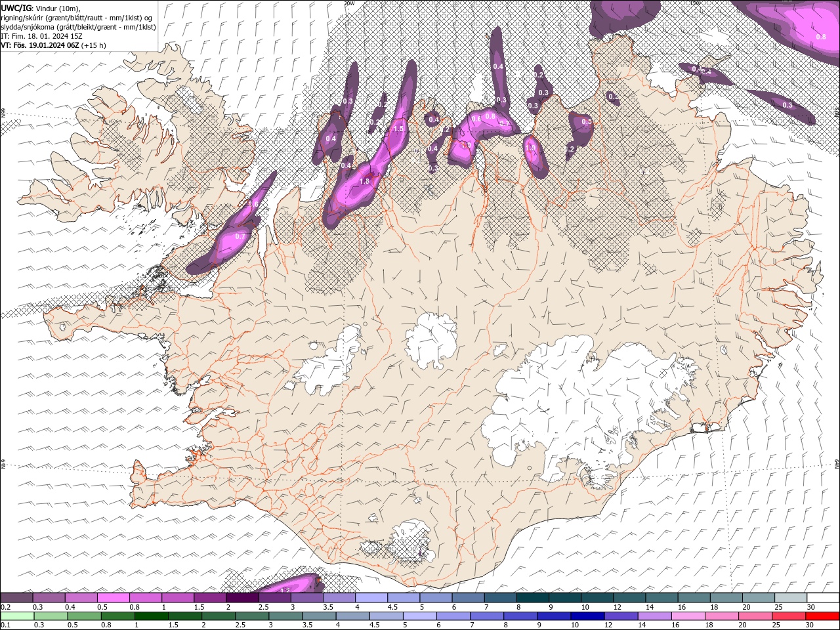Select the white final swatch in the snow scale
Viewport: 840px width, 630px height.
(x=823, y=598)
